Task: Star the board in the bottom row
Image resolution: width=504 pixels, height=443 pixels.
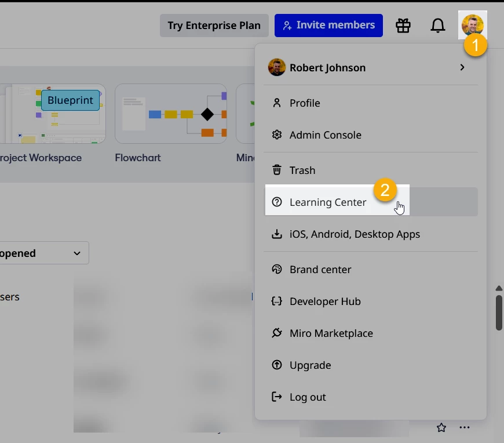Action: point(441,427)
